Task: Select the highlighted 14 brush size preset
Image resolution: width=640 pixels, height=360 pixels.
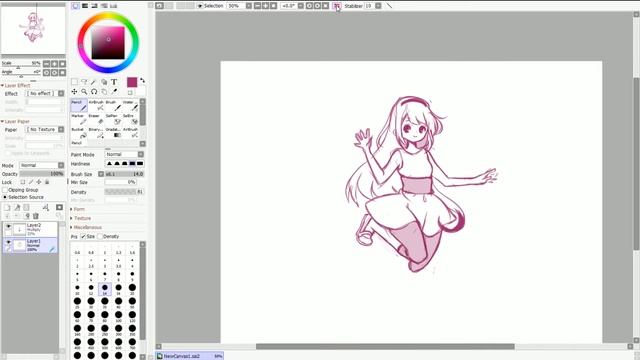Action: (x=104, y=289)
